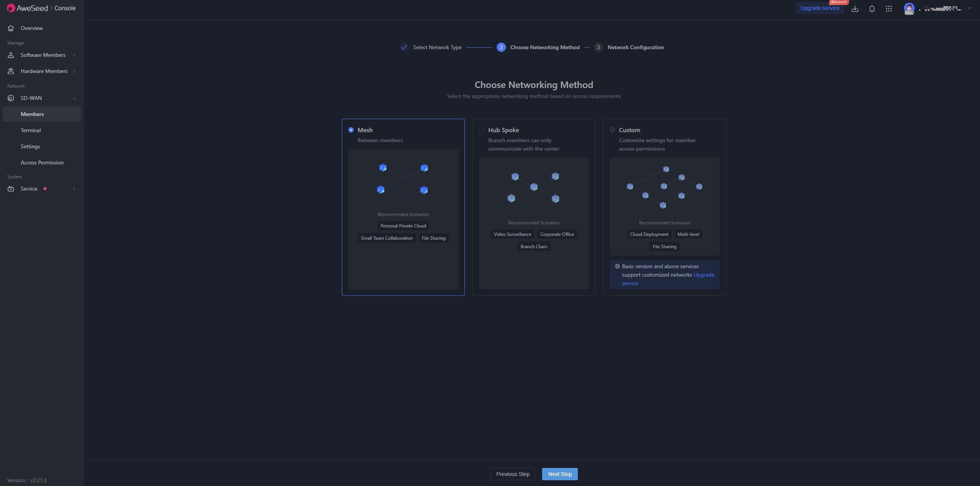Click Previous Step button
Viewport: 980px width, 486px height.
click(x=512, y=474)
